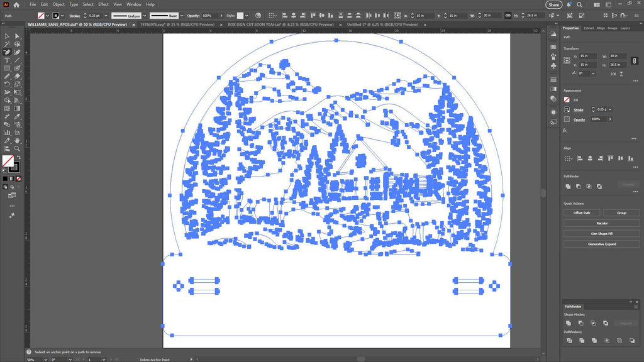644x362 pixels.
Task: Select the Eraser tool
Action: pyautogui.click(x=17, y=76)
